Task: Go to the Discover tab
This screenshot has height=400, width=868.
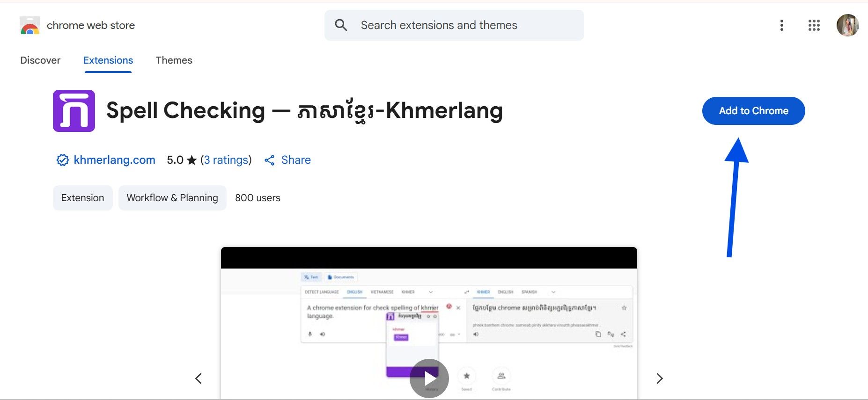Action: [x=40, y=60]
